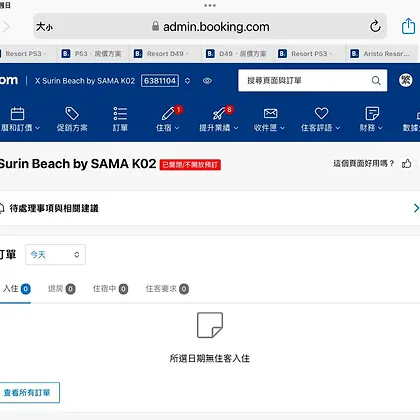Switch to the P53 房價方案 tab

[93, 54]
